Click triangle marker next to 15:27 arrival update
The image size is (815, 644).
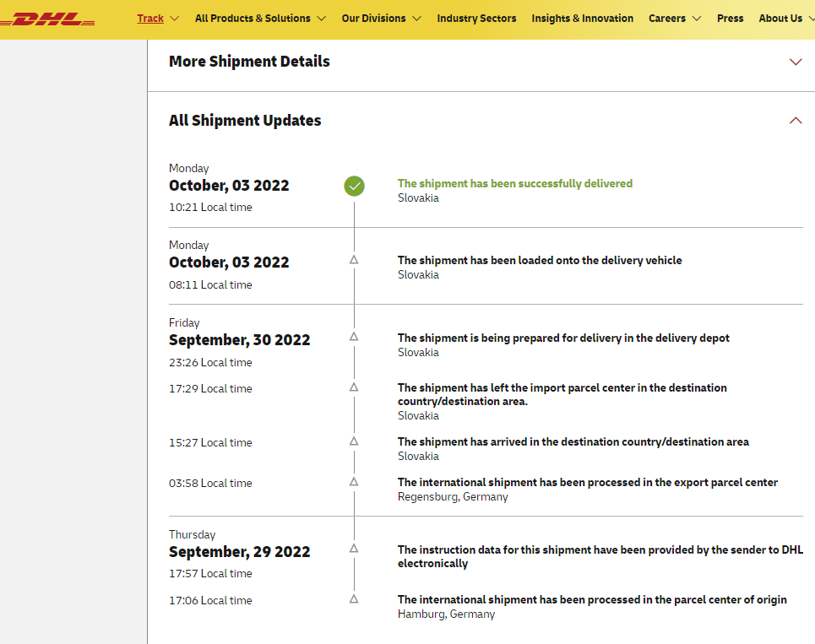coord(354,441)
